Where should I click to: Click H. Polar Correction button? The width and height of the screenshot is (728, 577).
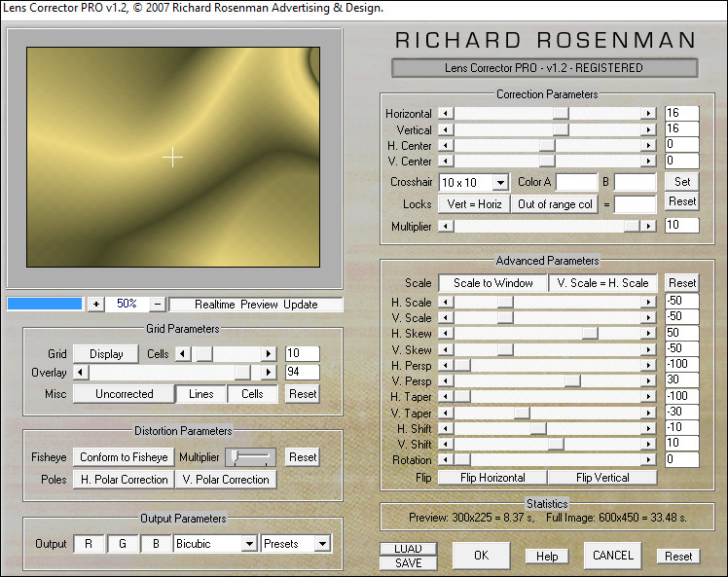click(124, 480)
